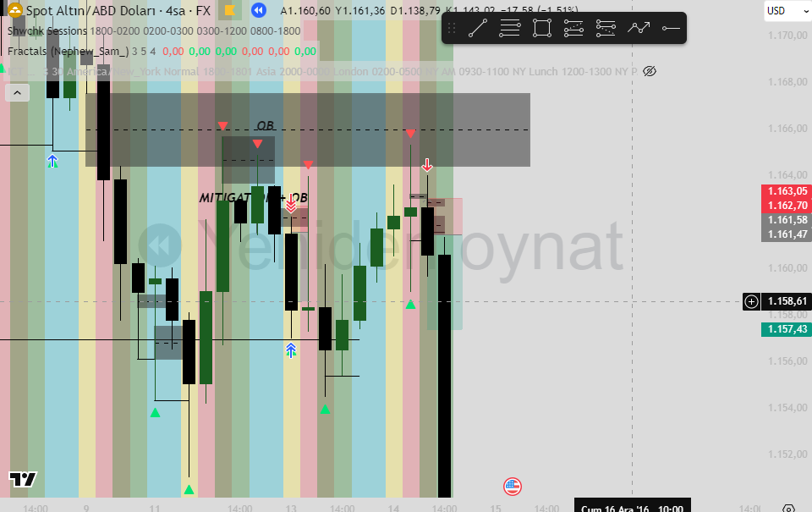Show the hidden ICT indicator via its eye icon
The height and width of the screenshot is (512, 812).
point(650,71)
